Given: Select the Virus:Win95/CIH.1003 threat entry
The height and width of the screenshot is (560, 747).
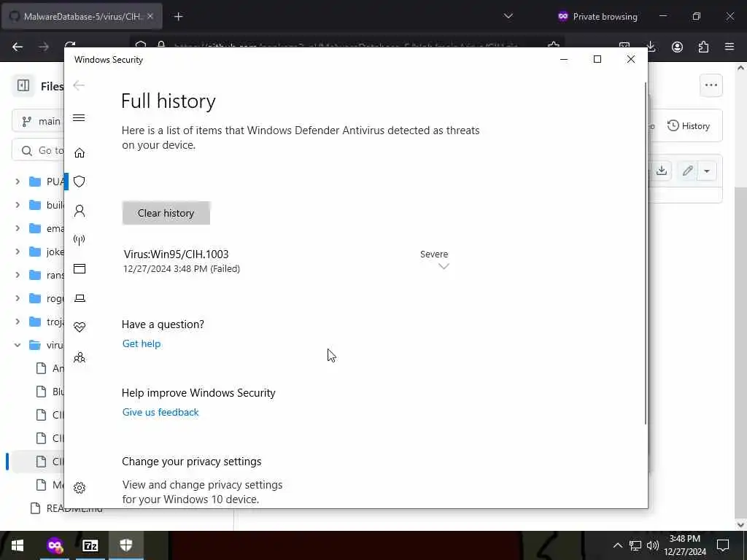Looking at the screenshot, I should pos(286,261).
